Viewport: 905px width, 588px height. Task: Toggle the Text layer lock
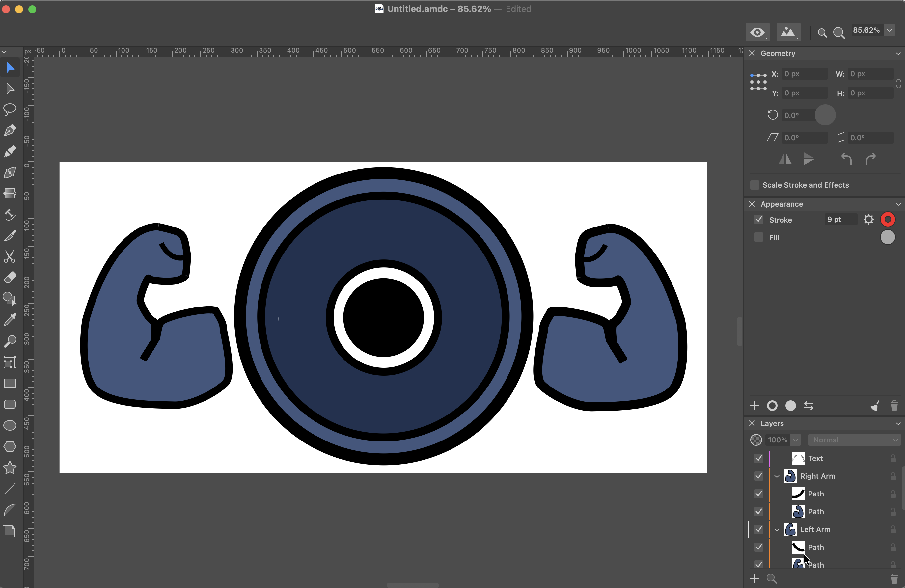click(x=893, y=458)
